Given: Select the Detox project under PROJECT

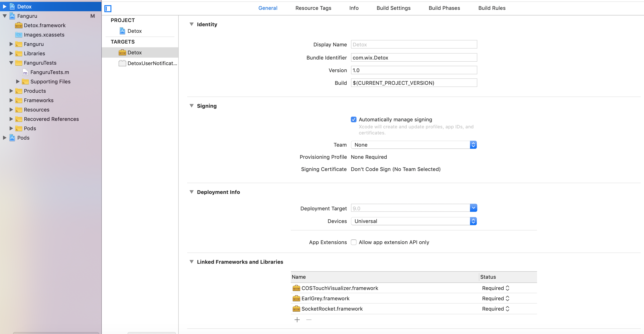Looking at the screenshot, I should [135, 31].
